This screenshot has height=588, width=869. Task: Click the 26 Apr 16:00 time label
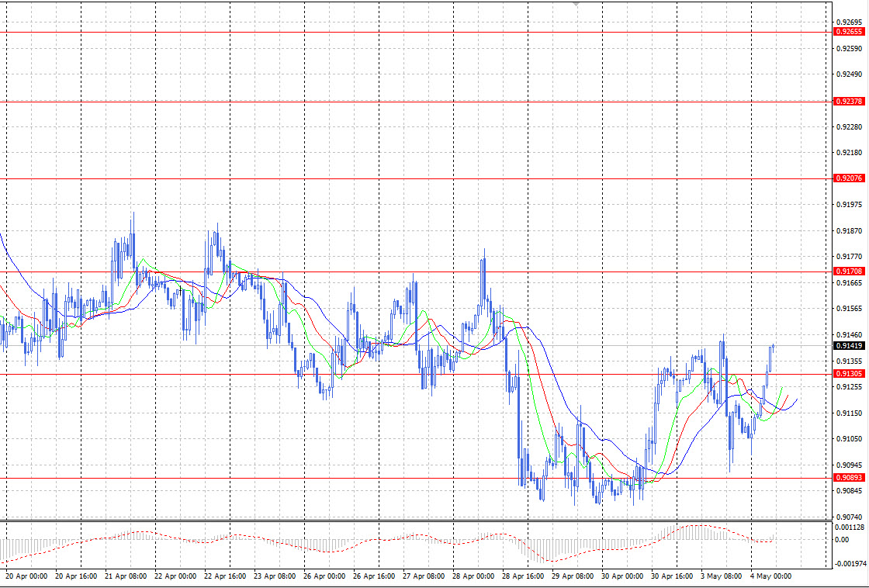point(375,576)
